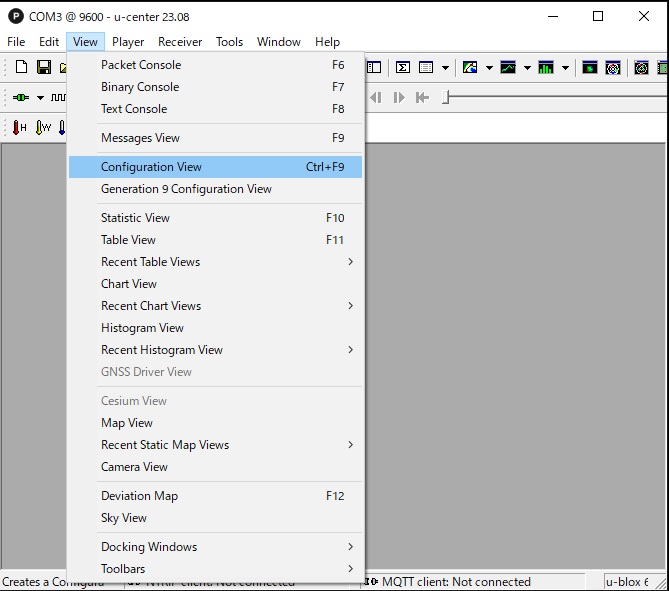
Task: Open the Receiver menu
Action: coord(180,42)
